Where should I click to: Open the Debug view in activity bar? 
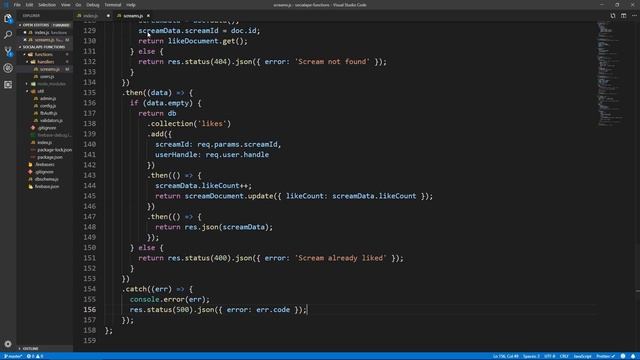coord(8,68)
